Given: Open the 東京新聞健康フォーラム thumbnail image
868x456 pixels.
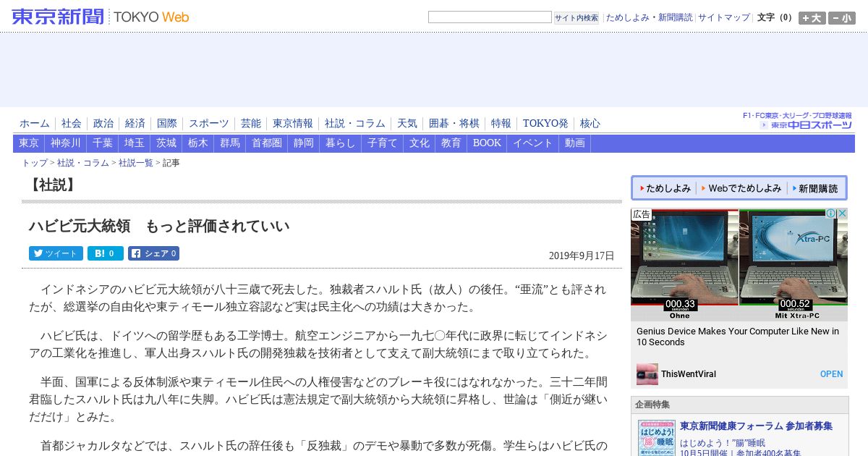Looking at the screenshot, I should click(657, 438).
